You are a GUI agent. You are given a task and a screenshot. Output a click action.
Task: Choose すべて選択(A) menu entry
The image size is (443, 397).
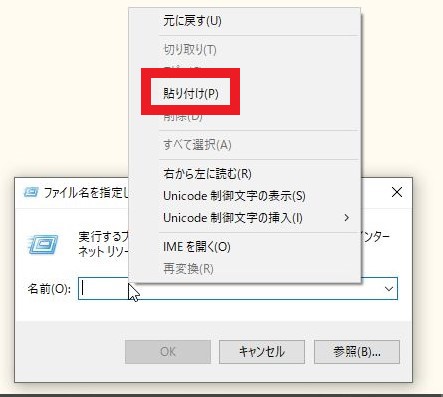tap(244, 145)
